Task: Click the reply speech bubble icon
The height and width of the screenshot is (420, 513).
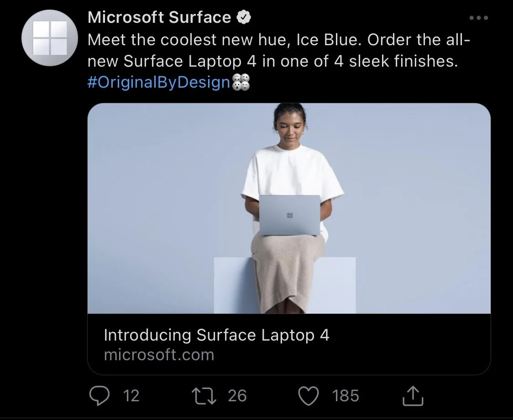Action: tap(99, 395)
